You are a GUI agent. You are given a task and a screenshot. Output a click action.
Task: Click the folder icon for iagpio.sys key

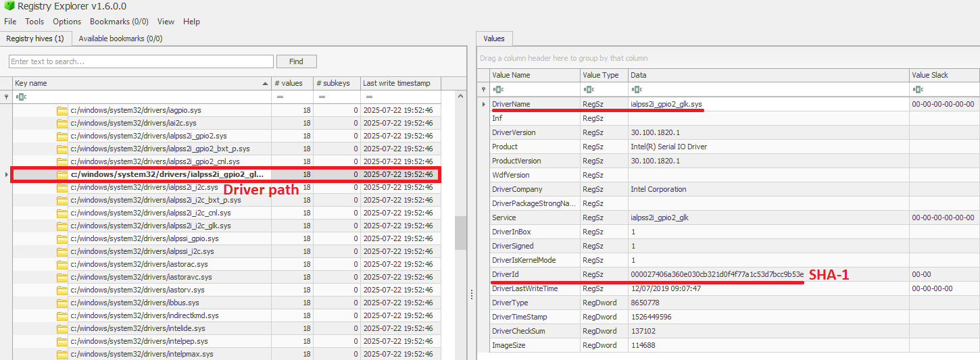tap(62, 110)
